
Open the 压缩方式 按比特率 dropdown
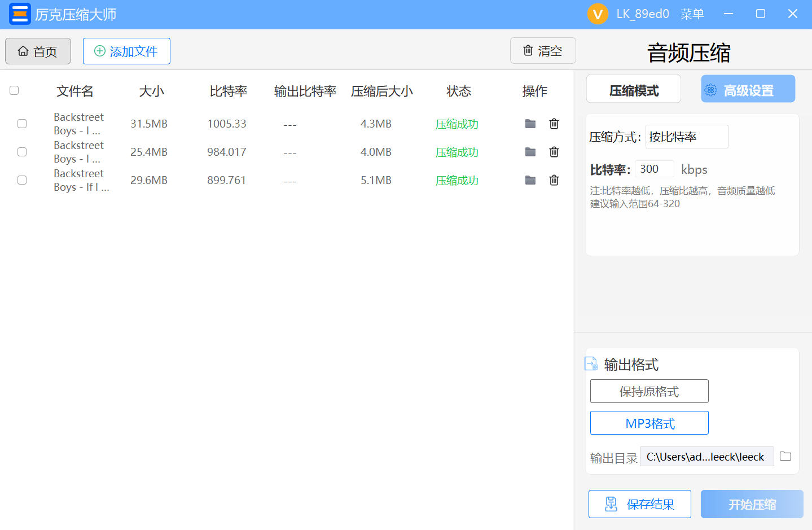[x=687, y=137]
